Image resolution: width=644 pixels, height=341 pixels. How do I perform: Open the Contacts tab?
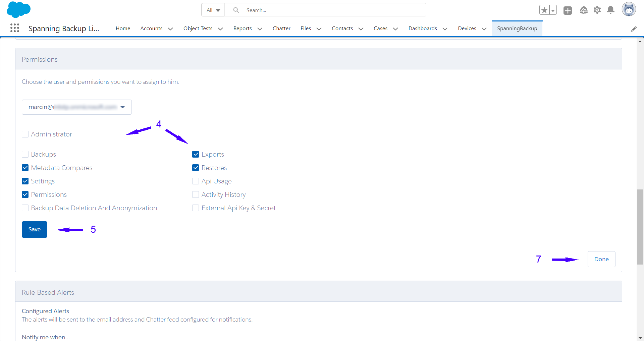[x=342, y=29]
